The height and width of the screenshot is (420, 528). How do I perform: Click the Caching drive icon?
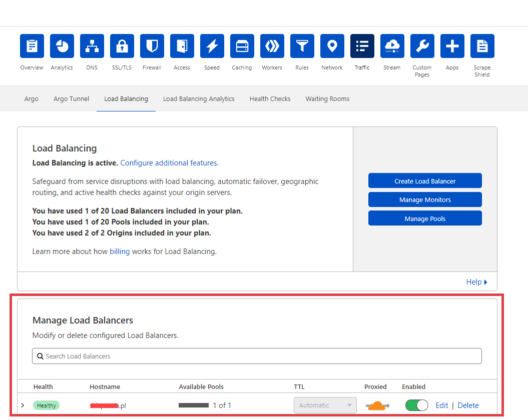242,46
